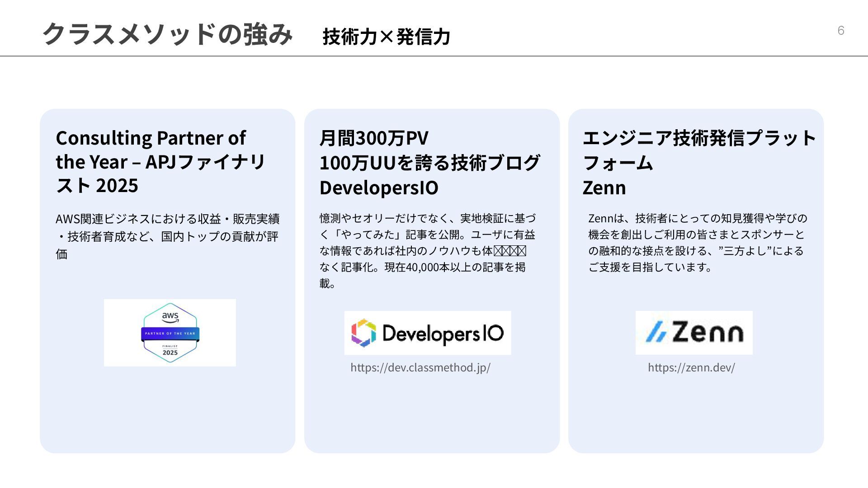Screen dimensions: 868x488
Task: Click slide page number 6
Action: click(x=840, y=30)
